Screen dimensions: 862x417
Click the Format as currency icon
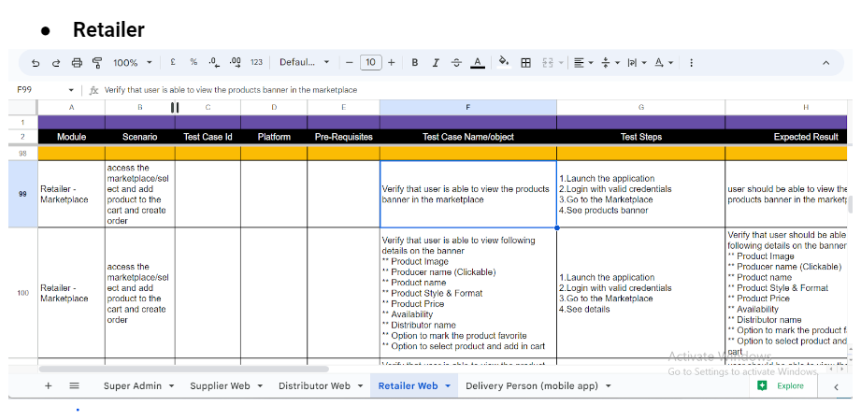click(x=174, y=62)
